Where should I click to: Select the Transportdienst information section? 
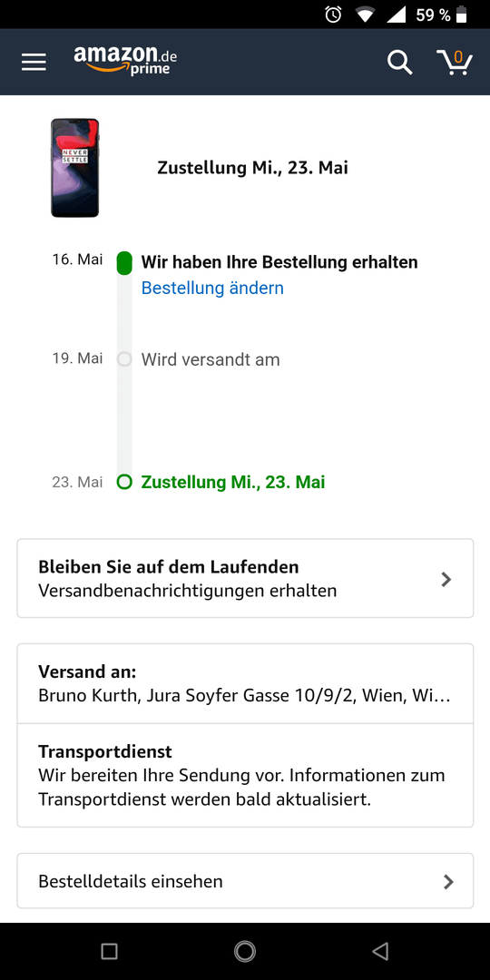[x=245, y=776]
